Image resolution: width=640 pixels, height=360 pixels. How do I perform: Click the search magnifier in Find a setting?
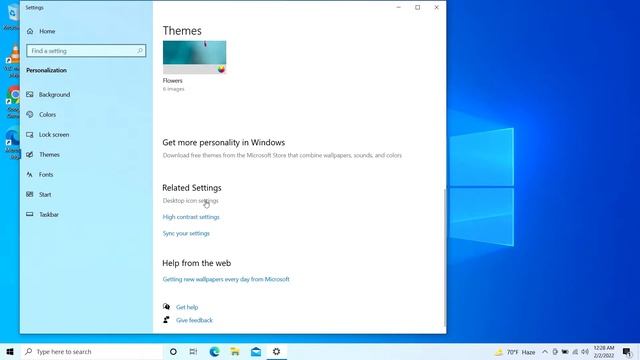(140, 51)
